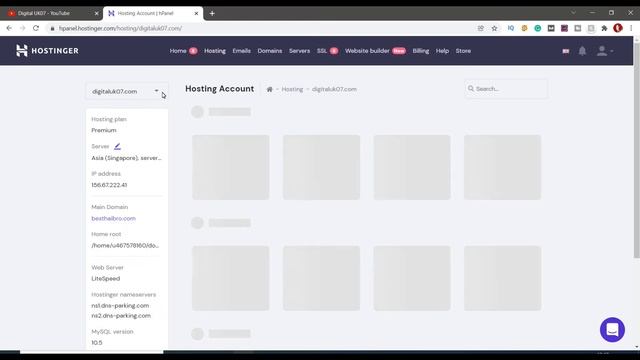This screenshot has width=640, height=360.
Task: Click the LiteSpeed web server value
Action: click(x=106, y=278)
